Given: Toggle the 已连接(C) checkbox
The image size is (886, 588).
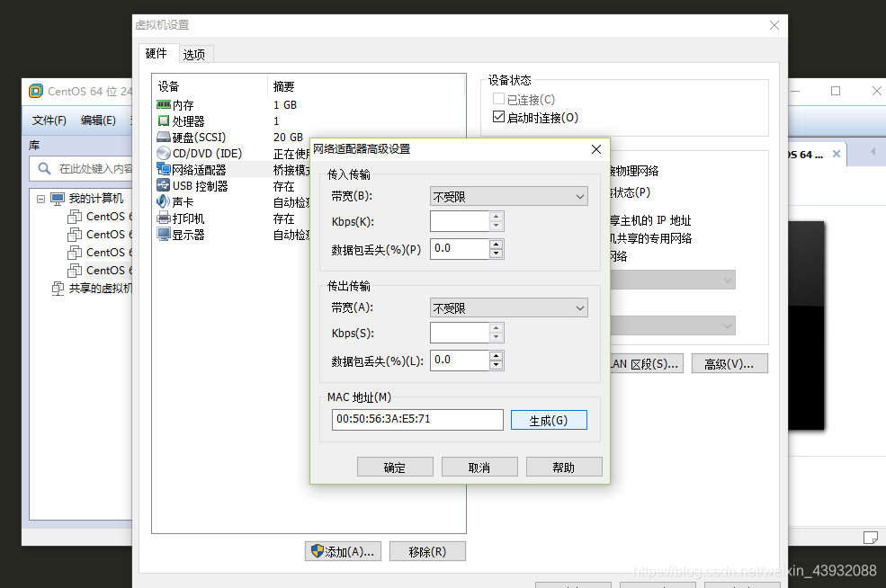Looking at the screenshot, I should (x=498, y=99).
